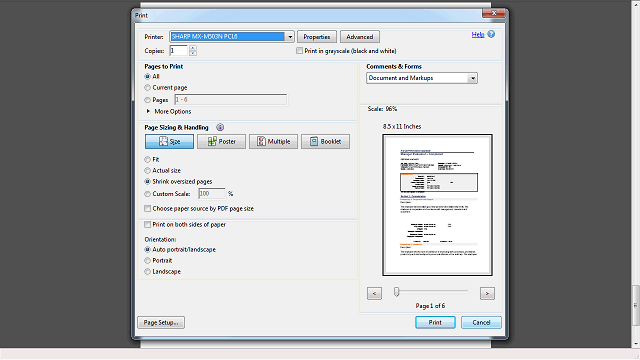Click the Print button
640x360 pixels.
coord(435,322)
